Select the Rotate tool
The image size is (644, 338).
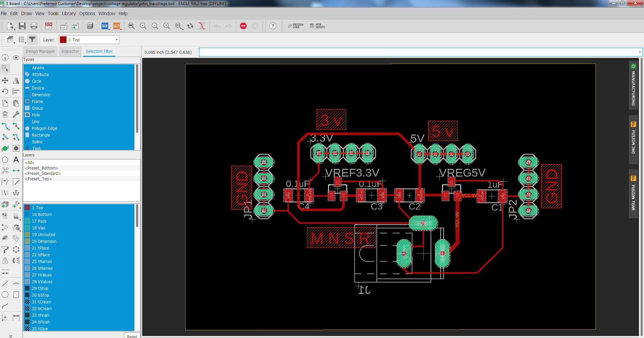[x=5, y=91]
